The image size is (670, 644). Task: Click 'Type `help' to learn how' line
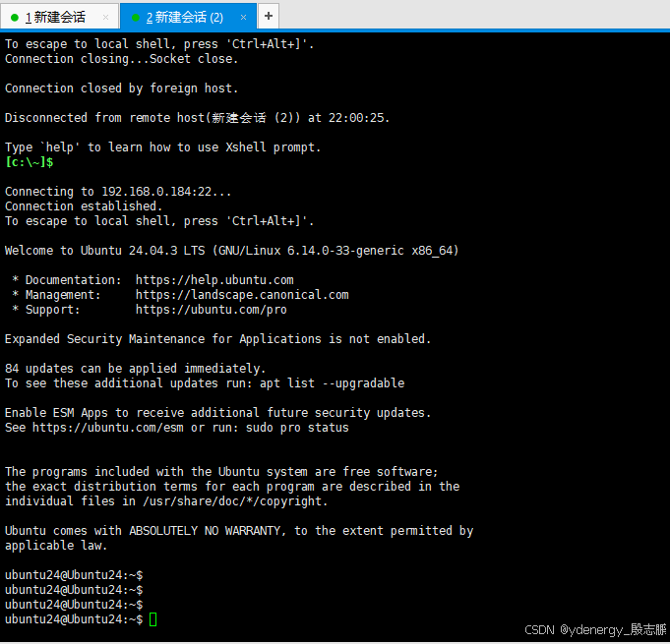162,147
